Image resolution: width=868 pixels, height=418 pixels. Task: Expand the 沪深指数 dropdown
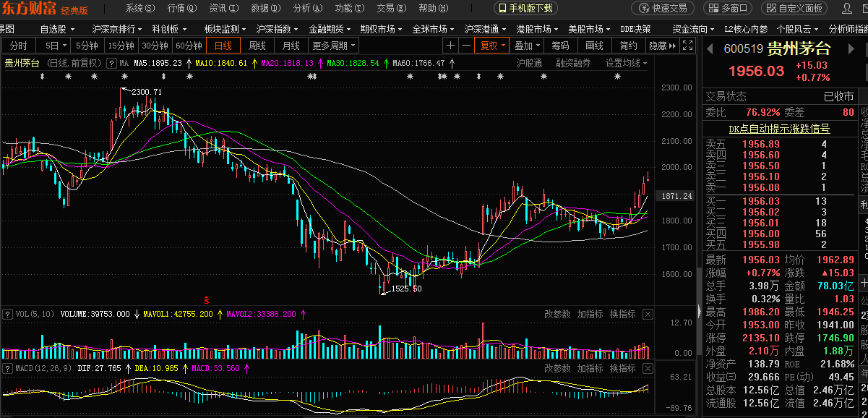click(x=278, y=29)
